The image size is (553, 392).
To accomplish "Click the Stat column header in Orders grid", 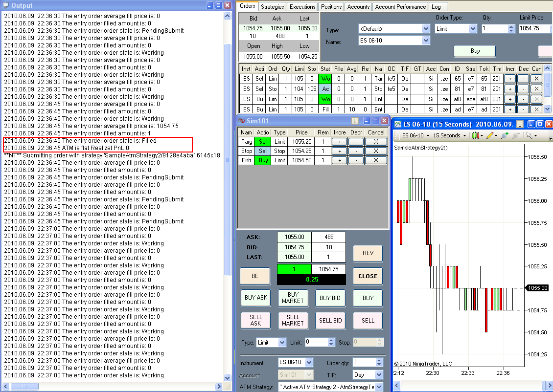I will coord(325,69).
